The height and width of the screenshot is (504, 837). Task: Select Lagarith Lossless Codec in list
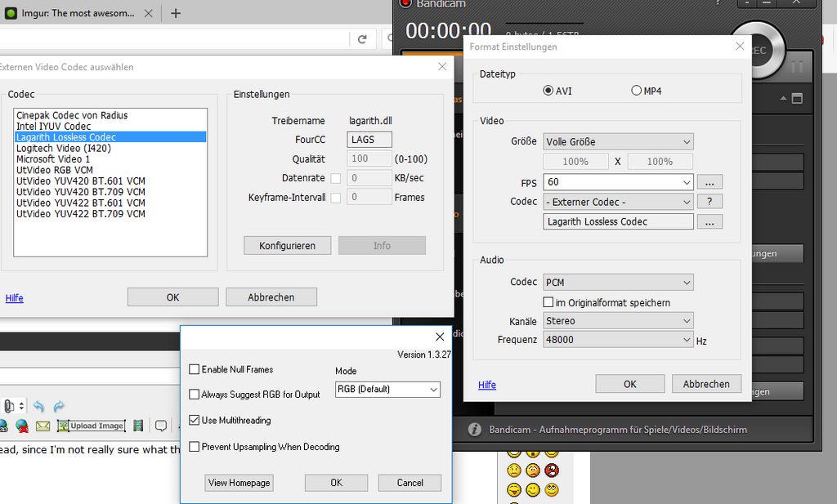110,137
